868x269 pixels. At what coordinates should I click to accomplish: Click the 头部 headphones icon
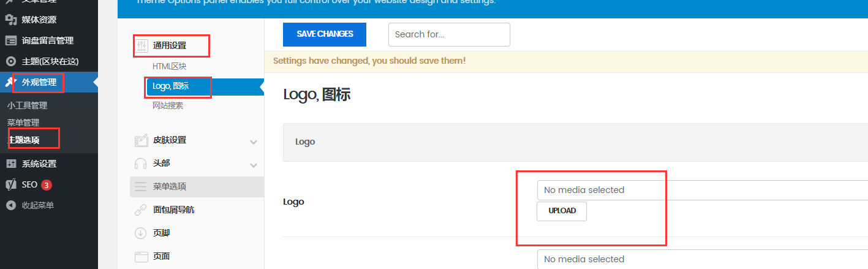pos(141,164)
